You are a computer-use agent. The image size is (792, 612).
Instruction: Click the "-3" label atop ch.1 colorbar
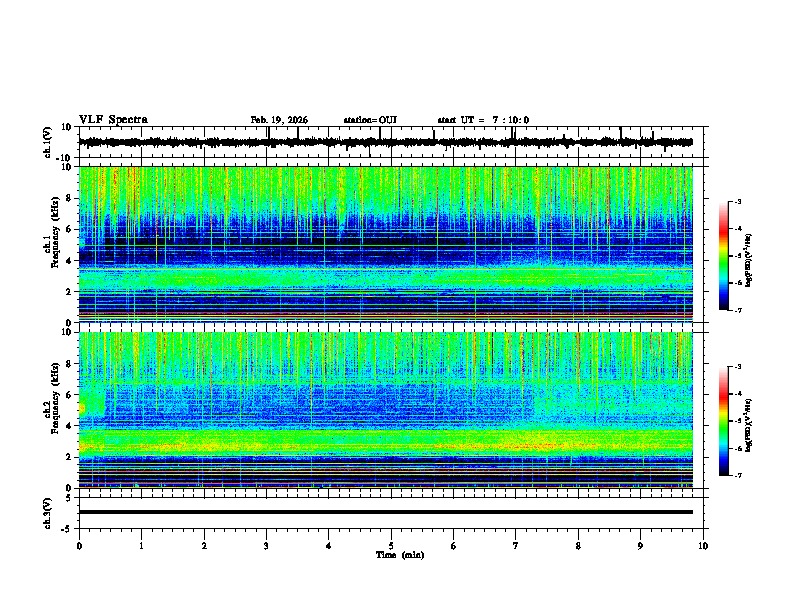click(737, 202)
